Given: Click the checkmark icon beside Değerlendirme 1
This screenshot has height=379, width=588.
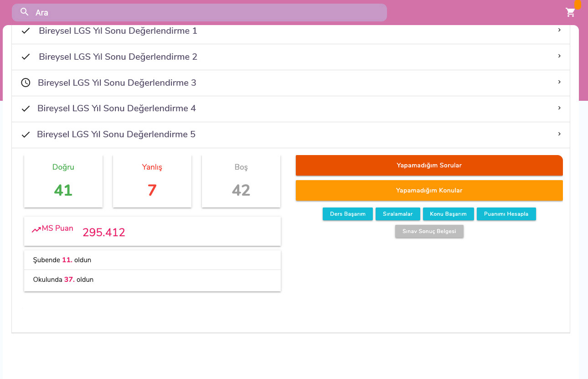Looking at the screenshot, I should [26, 31].
